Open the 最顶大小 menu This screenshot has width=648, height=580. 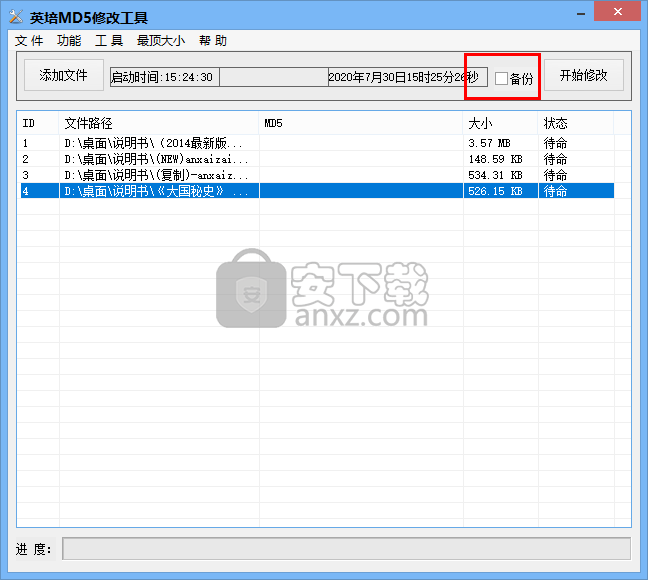161,41
